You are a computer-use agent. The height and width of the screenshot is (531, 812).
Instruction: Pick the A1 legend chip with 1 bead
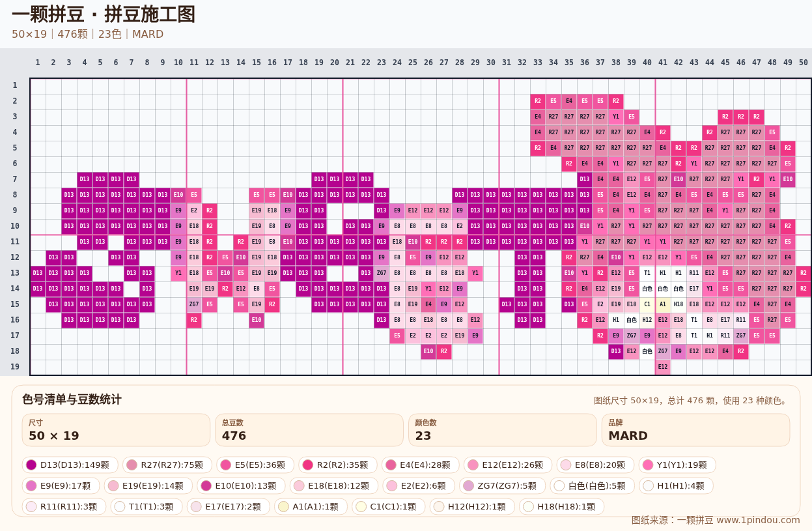[x=311, y=507]
